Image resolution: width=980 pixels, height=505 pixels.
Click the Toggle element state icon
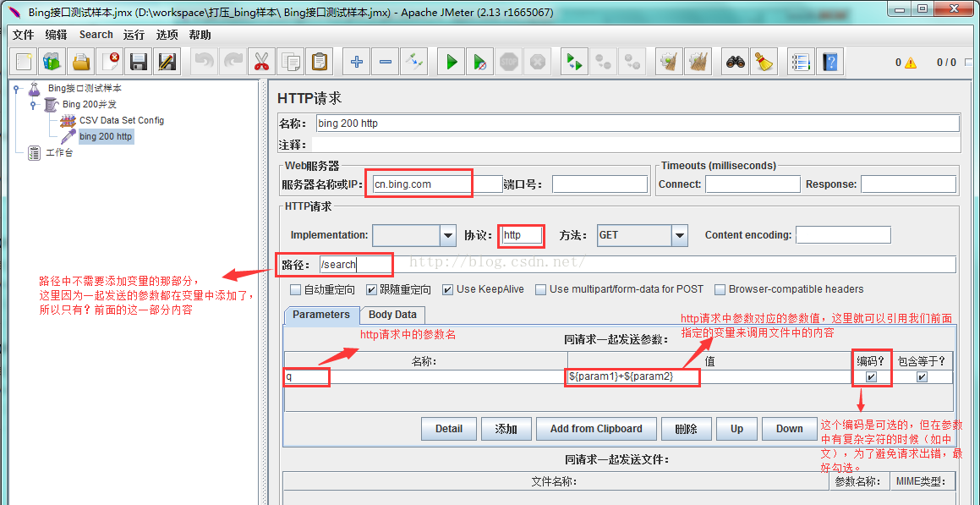pyautogui.click(x=413, y=61)
